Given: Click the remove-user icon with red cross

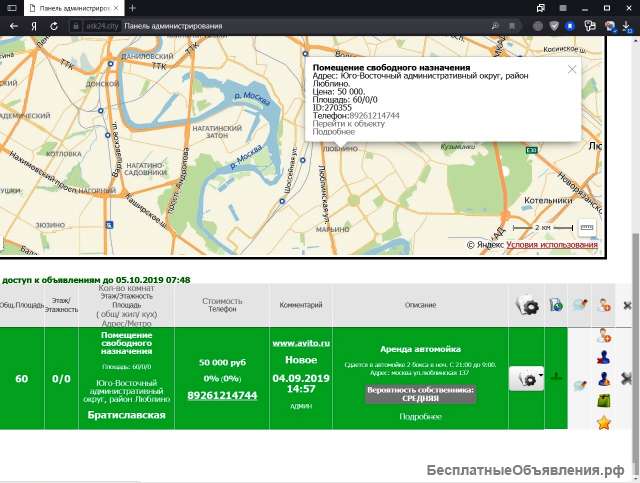Looking at the screenshot, I should click(x=604, y=358).
